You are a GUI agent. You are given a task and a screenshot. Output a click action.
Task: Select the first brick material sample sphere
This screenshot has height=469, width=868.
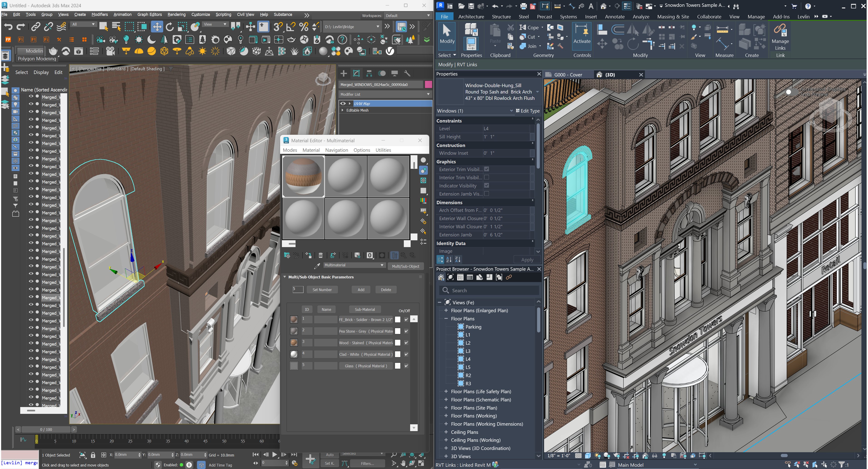pos(303,176)
